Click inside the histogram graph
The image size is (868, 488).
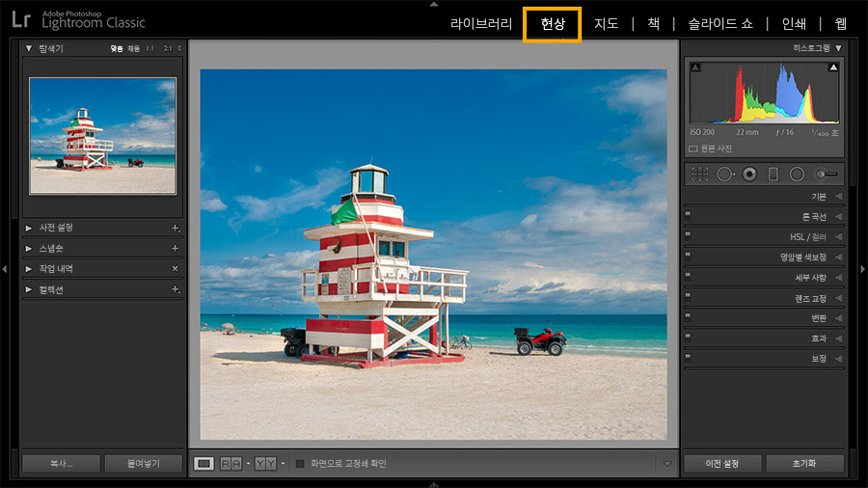pyautogui.click(x=764, y=93)
